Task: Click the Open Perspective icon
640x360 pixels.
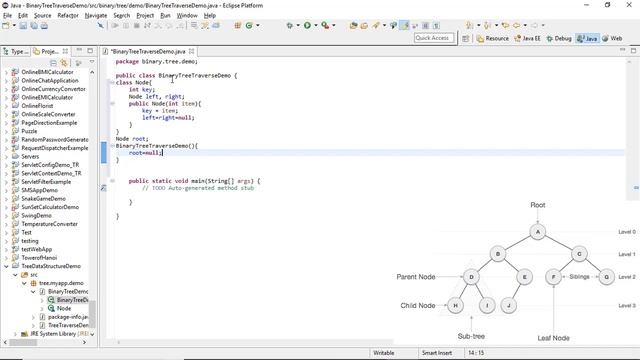Action: [465, 38]
